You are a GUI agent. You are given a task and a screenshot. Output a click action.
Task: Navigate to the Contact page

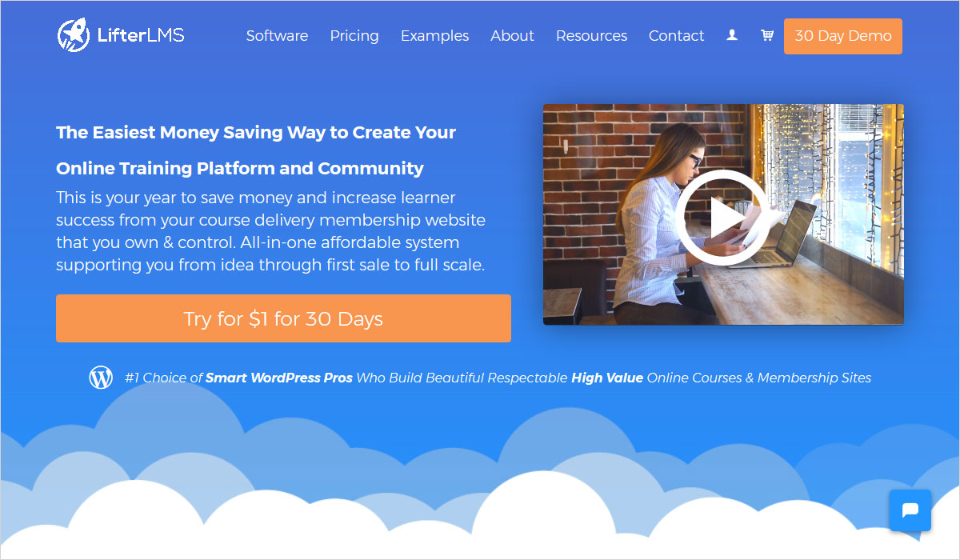coord(676,36)
